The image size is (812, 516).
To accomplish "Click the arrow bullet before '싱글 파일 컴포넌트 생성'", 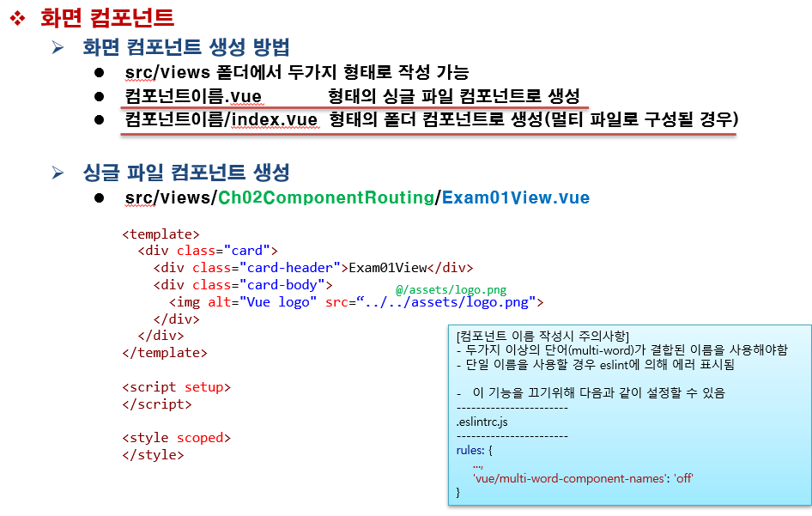I will pos(58,173).
